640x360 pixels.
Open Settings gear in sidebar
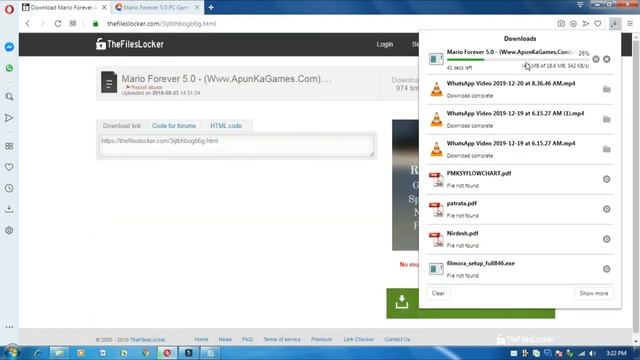(x=9, y=231)
